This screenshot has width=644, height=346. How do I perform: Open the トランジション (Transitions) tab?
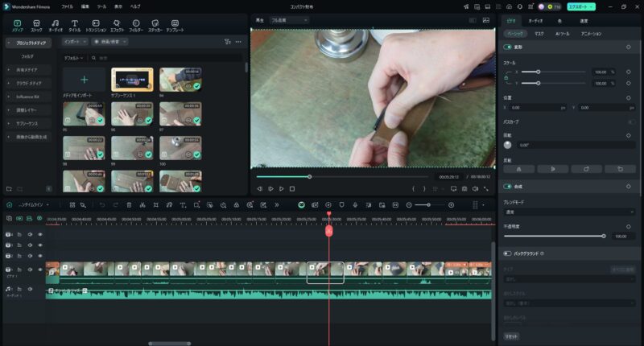[x=96, y=26]
